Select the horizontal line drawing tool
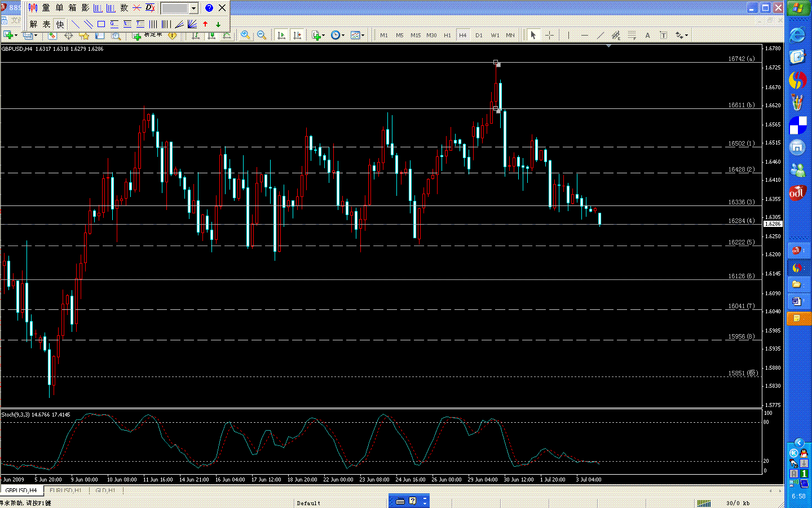The image size is (812, 508). (x=584, y=35)
